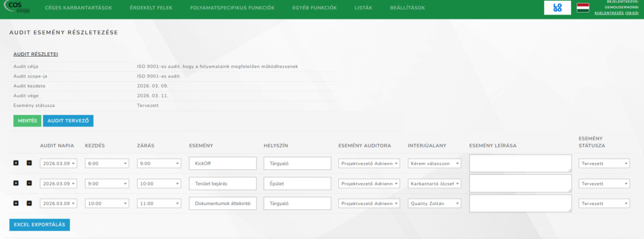Click the Audit Tervező button
This screenshot has height=239, width=644.
point(68,121)
